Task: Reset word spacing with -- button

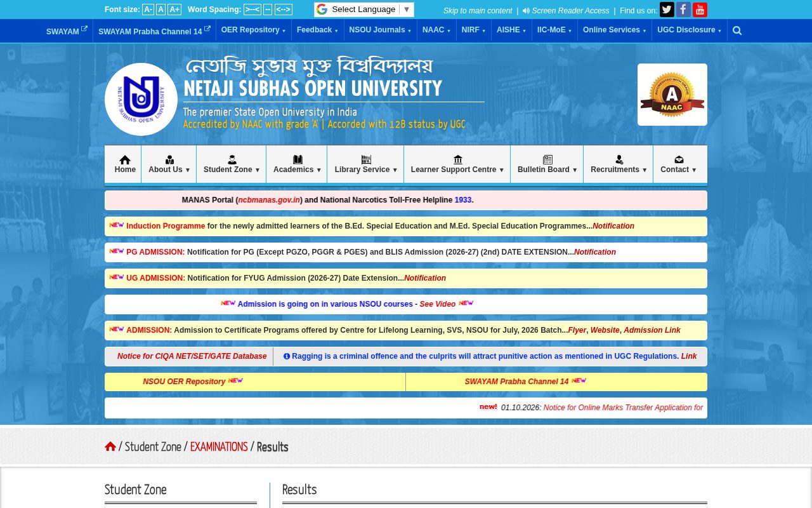Action: click(x=268, y=10)
